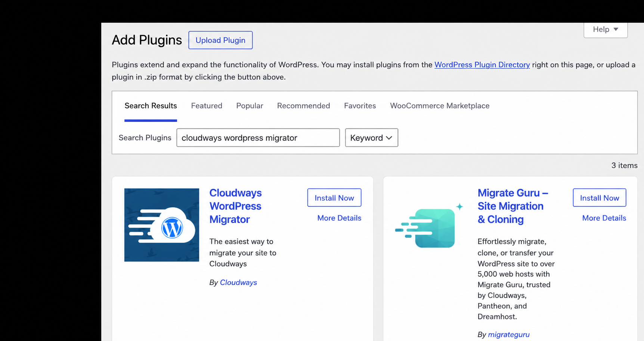Click the "Search Plugins" label
Screen dimensions: 644x341
point(145,138)
